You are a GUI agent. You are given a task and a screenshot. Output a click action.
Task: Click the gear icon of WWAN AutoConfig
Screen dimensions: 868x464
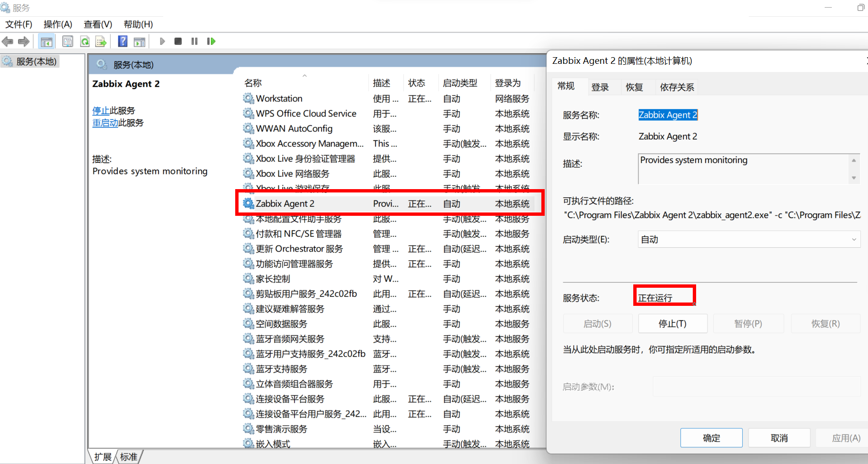[x=249, y=128]
